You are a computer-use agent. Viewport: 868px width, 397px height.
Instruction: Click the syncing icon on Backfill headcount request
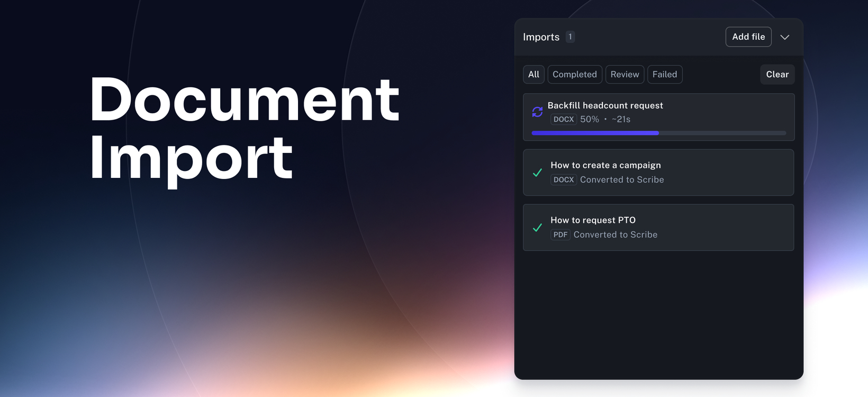pyautogui.click(x=537, y=112)
